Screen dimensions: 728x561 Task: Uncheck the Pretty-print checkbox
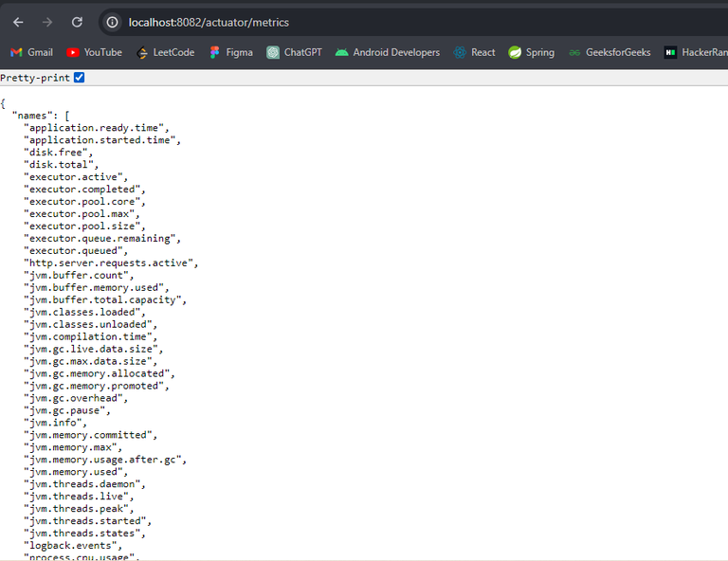80,78
